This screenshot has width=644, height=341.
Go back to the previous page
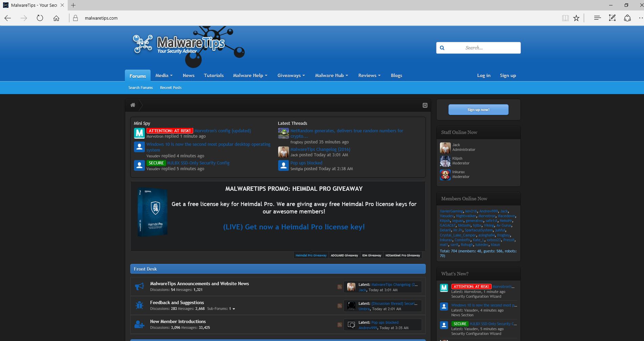click(x=8, y=18)
